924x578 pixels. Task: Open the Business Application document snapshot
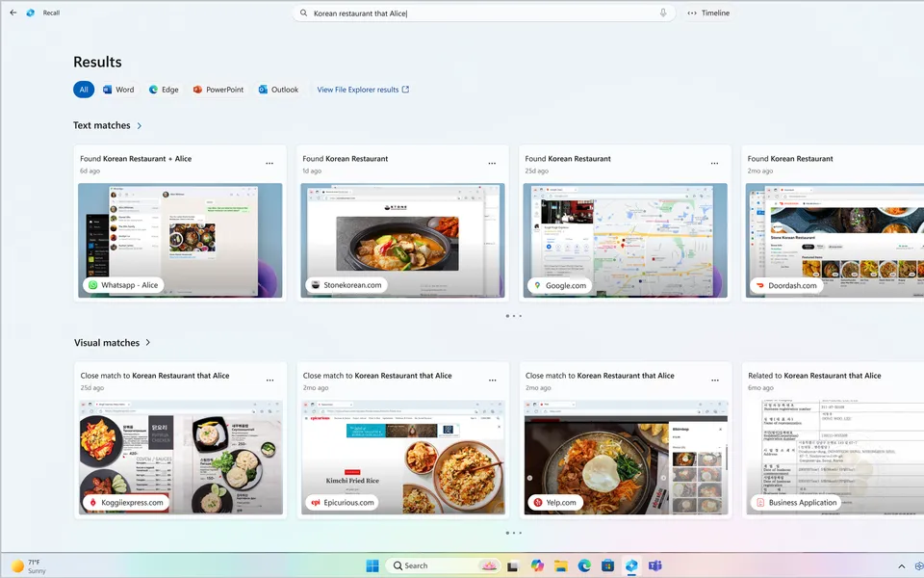[835, 457]
